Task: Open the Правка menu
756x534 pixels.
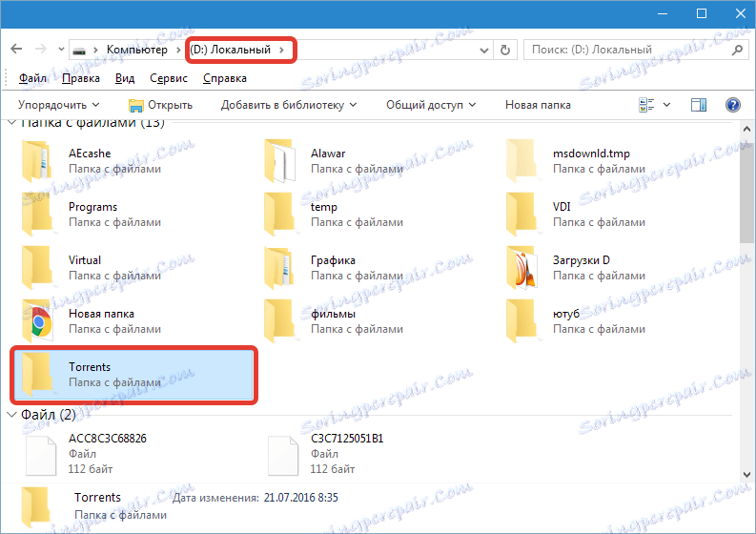Action: [x=81, y=78]
